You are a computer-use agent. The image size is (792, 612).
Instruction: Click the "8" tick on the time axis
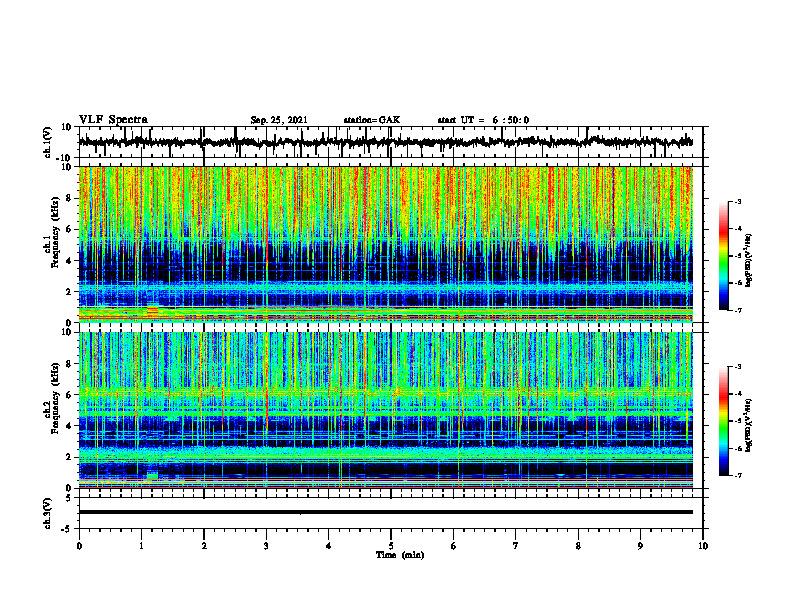578,546
